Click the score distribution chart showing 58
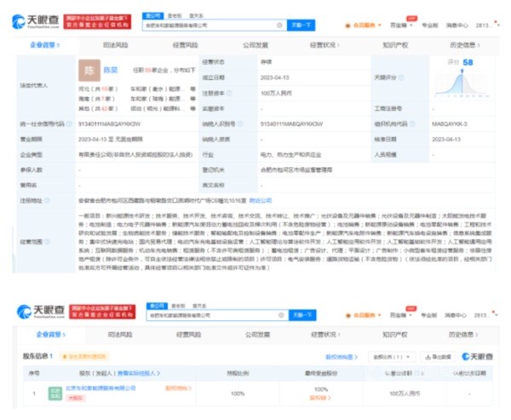 pos(462,83)
